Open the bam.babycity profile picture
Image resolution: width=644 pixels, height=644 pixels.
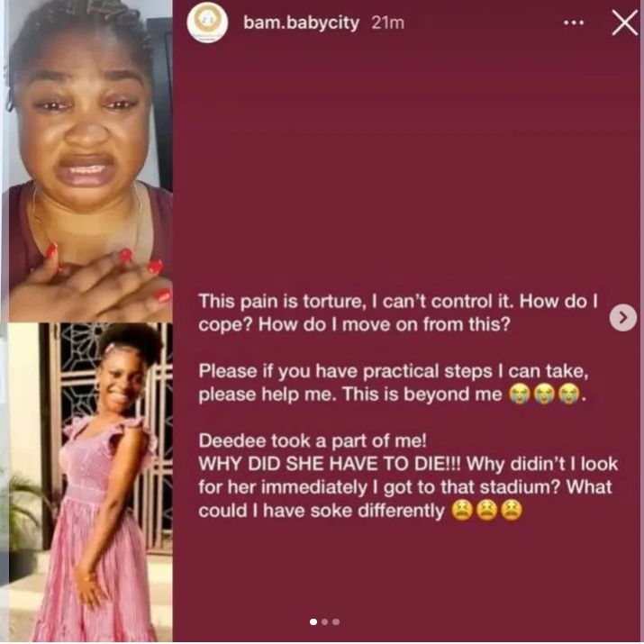(207, 23)
